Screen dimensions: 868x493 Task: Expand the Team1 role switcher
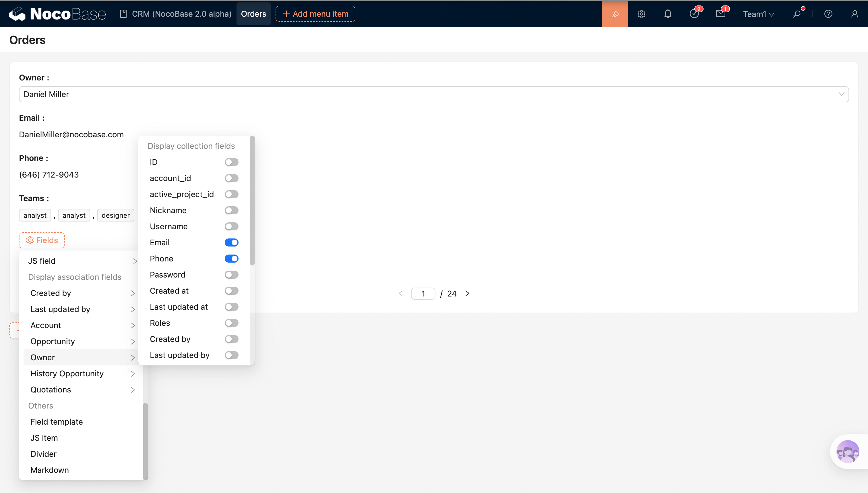758,14
